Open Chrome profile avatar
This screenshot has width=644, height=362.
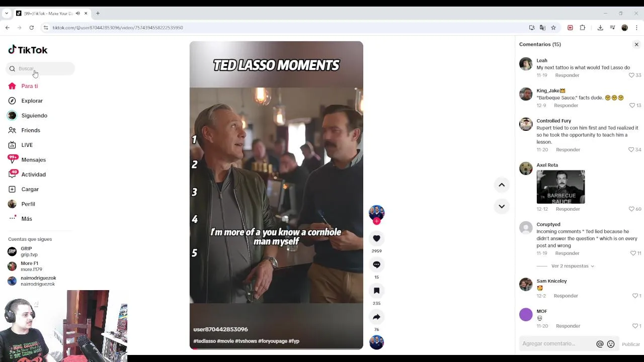coord(624,28)
